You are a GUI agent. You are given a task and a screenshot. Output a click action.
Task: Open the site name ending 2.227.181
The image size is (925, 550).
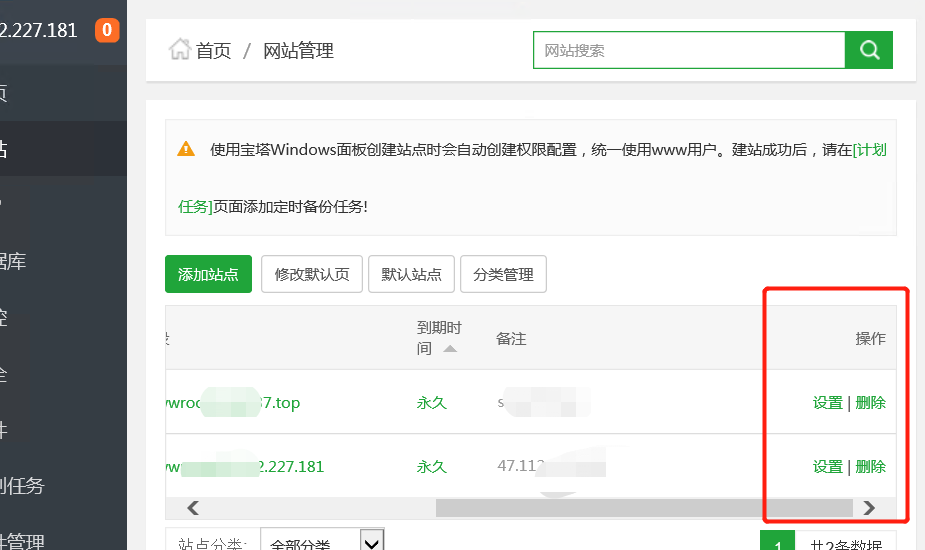(x=245, y=467)
